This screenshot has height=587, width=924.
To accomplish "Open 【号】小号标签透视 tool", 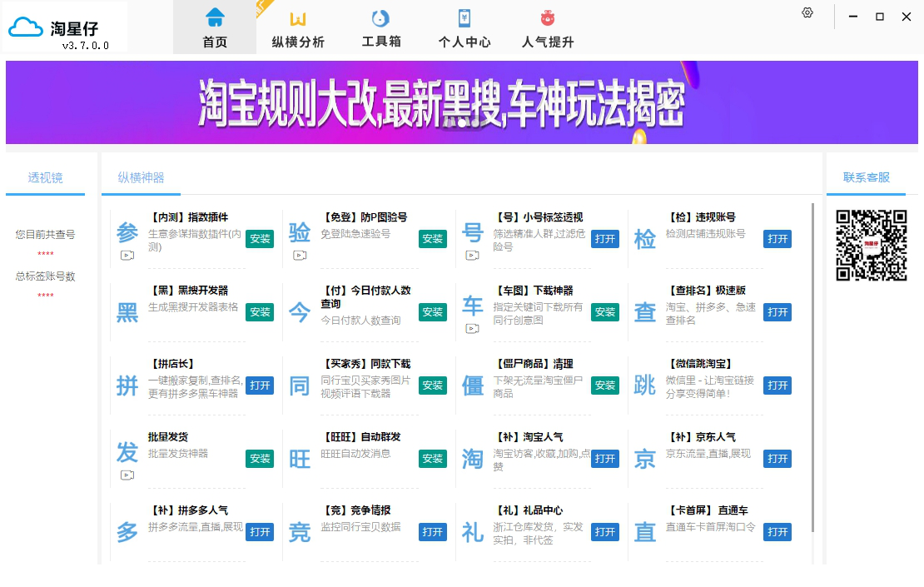I will tap(605, 239).
